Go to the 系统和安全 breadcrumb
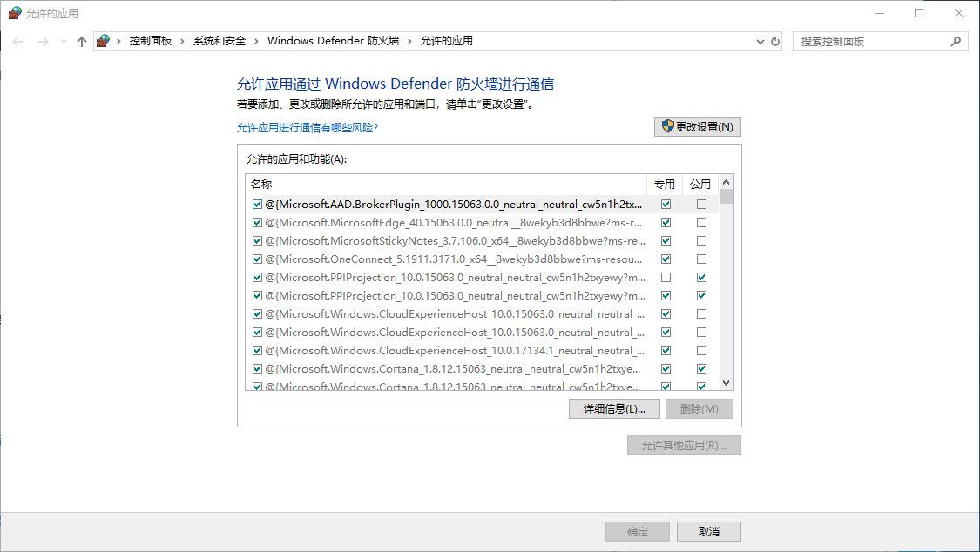 [220, 41]
